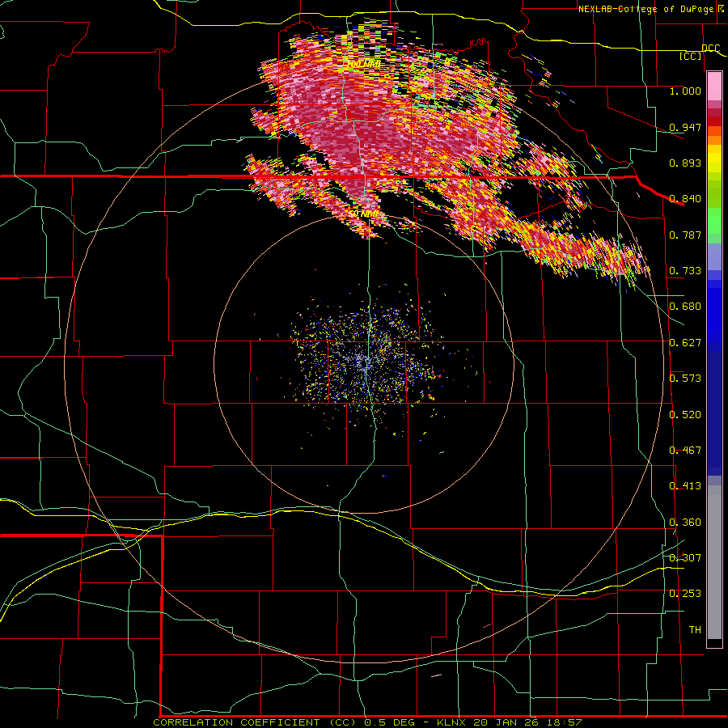Click the 1.000 value on the color scale
Screen dimensions: 728x728
tap(685, 91)
